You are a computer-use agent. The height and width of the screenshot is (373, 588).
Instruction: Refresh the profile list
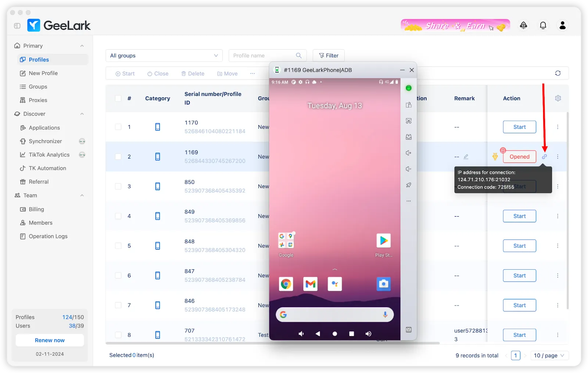tap(557, 73)
